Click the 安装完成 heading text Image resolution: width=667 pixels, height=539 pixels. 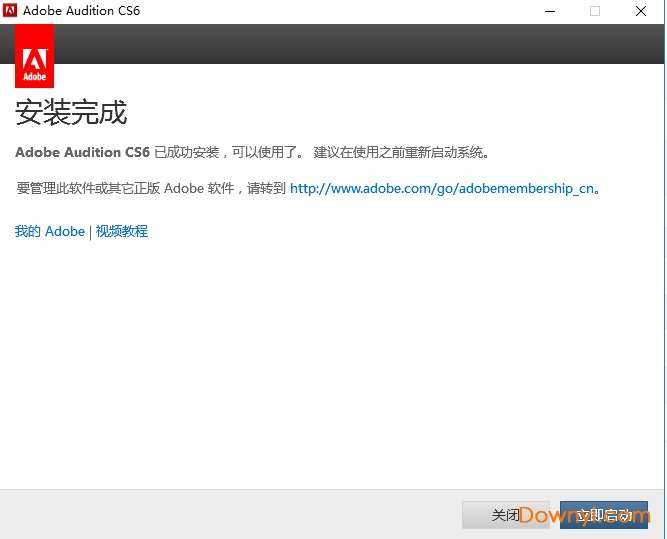point(71,113)
